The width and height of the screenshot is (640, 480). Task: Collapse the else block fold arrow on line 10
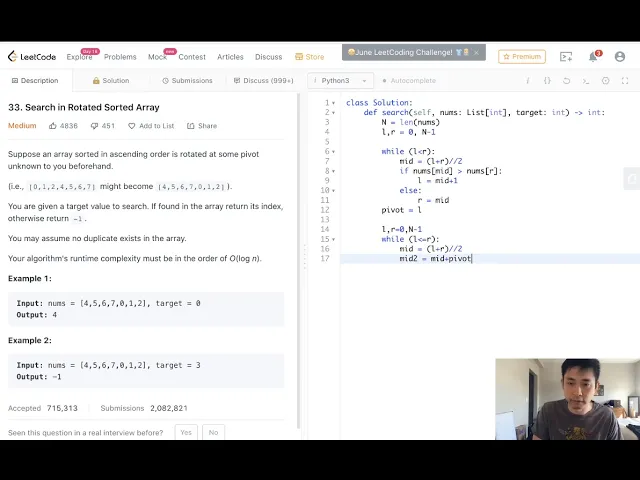[333, 191]
